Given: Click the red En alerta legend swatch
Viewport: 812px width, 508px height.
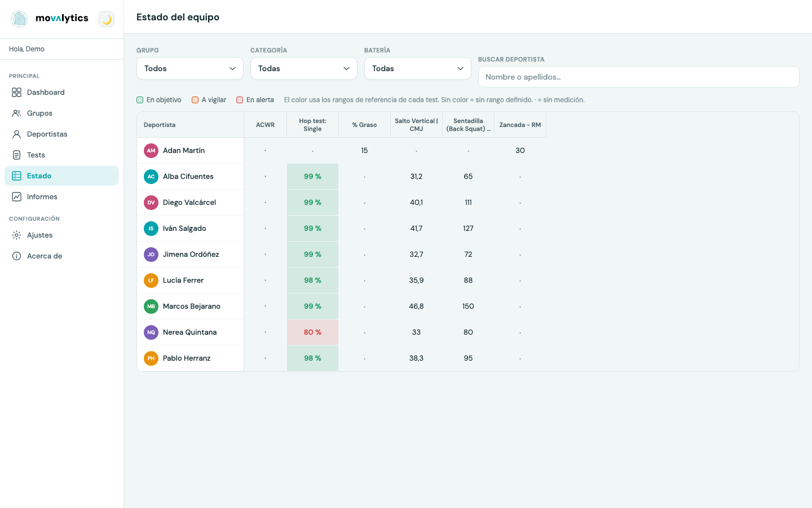Looking at the screenshot, I should coord(240,100).
